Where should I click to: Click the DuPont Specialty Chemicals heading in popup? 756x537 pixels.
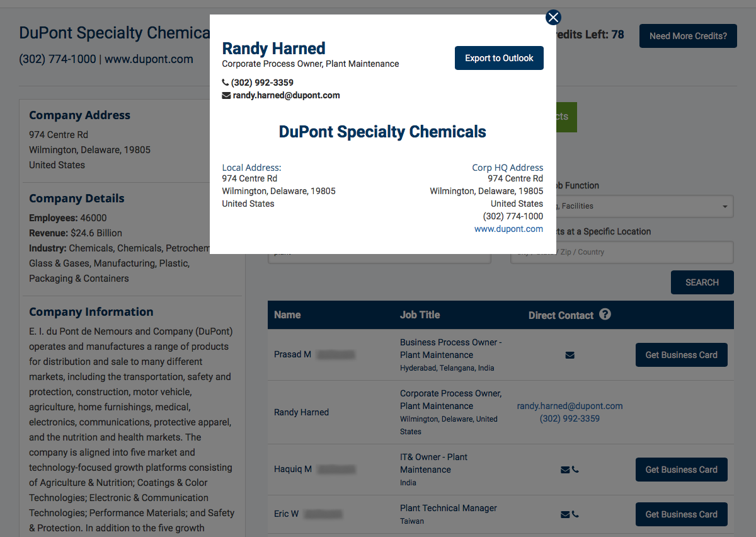[382, 132]
